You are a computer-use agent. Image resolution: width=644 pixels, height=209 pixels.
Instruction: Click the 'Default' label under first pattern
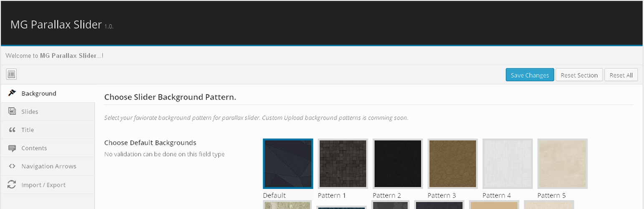(274, 195)
